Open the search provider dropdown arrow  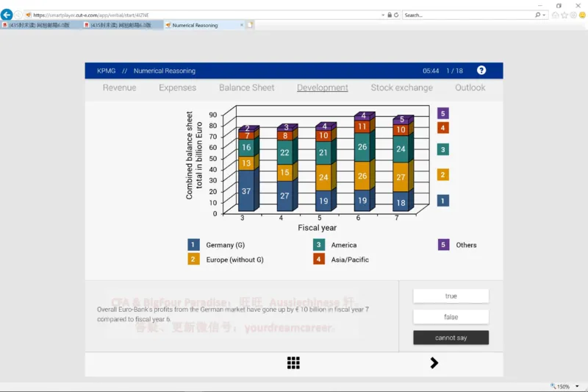[x=545, y=15]
